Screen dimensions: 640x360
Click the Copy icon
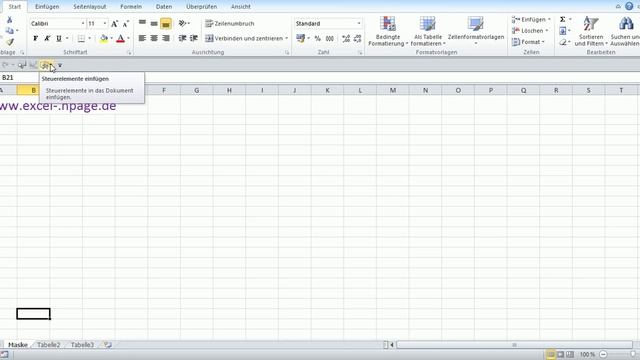(x=9, y=31)
